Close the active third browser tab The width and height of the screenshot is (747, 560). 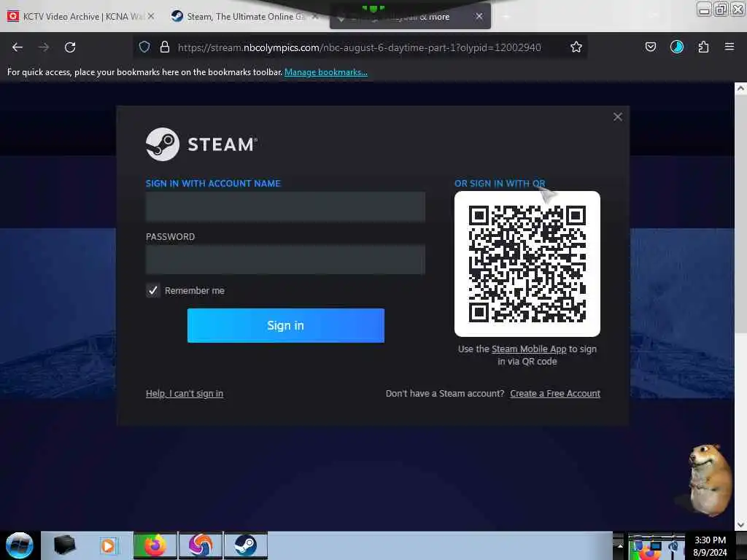point(479,16)
